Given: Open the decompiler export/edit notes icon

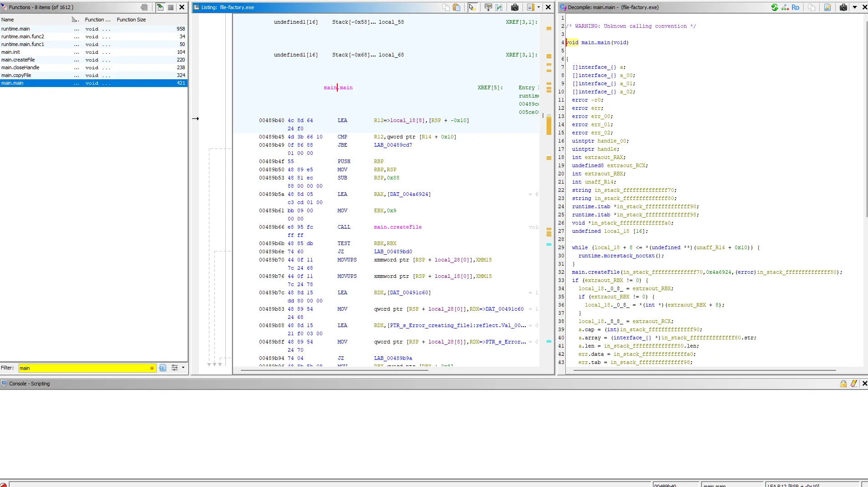Looking at the screenshot, I should coord(827,7).
